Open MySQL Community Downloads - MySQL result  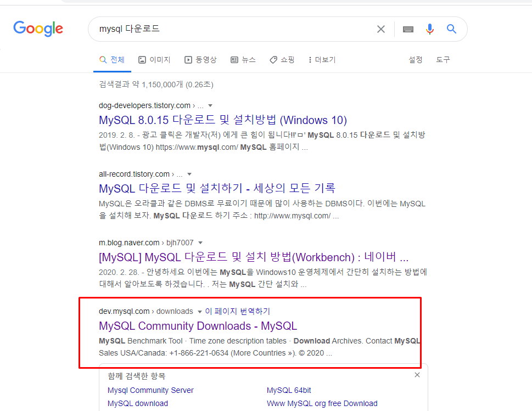click(198, 326)
